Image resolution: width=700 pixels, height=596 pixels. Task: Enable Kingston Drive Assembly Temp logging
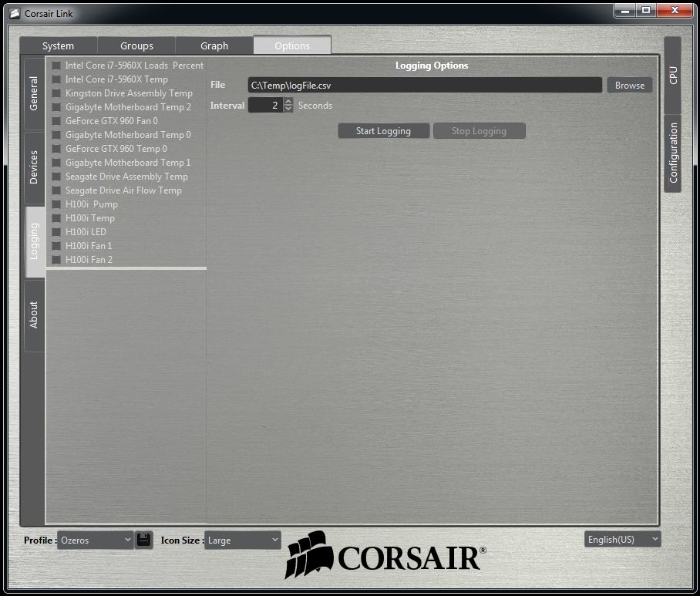pos(56,93)
